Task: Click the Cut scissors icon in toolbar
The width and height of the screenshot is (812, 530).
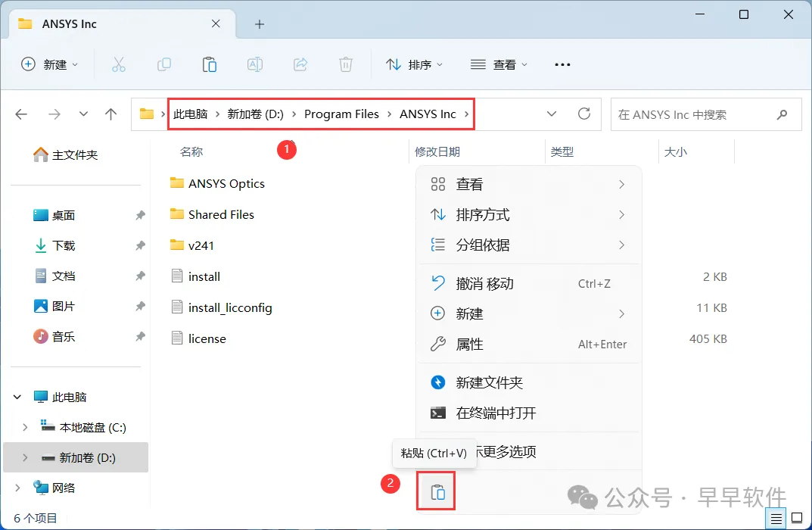Action: (119, 65)
